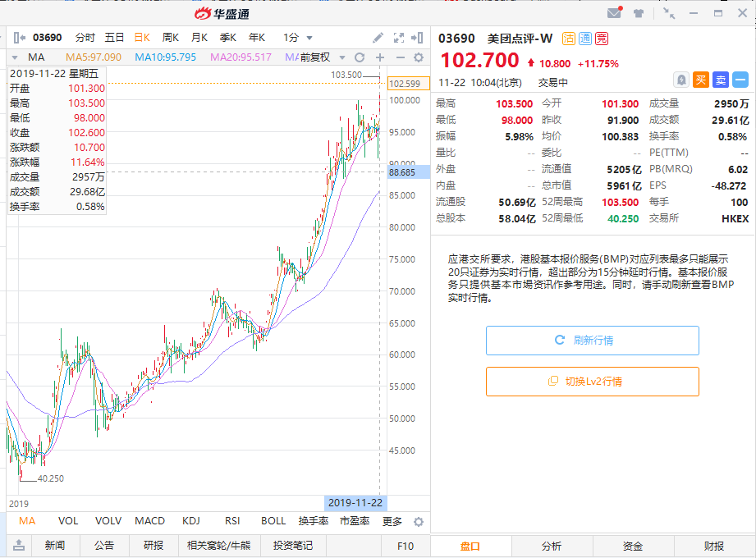The height and width of the screenshot is (558, 756).
Task: Open the 1分 minute interval dropdown
Action: pyautogui.click(x=297, y=38)
